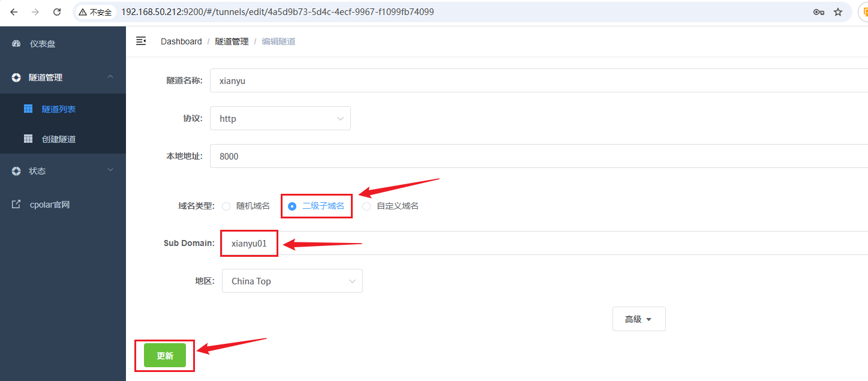Click the Sub Domain label
Viewport: 868px width, 381px height.
click(189, 243)
